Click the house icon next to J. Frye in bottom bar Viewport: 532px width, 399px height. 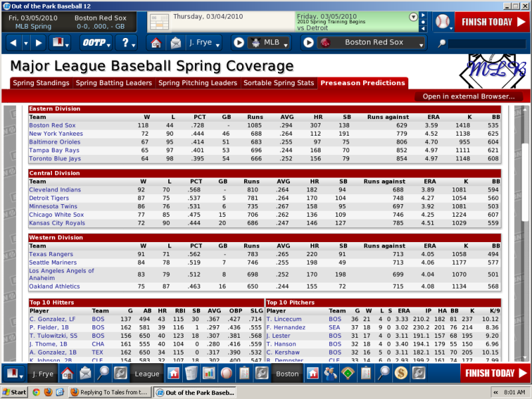(x=67, y=374)
